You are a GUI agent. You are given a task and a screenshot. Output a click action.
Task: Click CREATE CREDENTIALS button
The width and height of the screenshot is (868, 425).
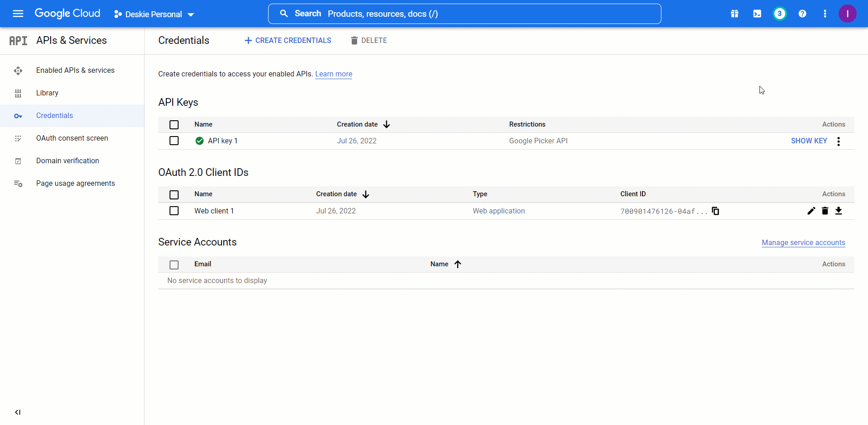pyautogui.click(x=288, y=41)
